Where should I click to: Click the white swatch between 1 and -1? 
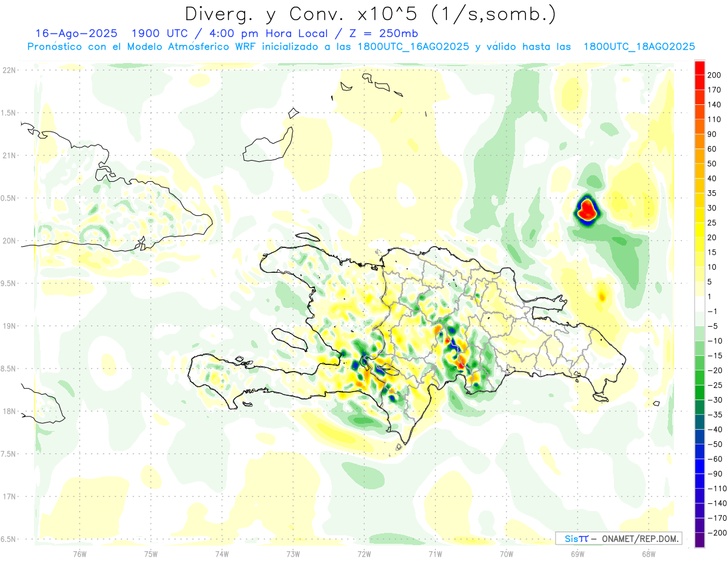tap(699, 304)
